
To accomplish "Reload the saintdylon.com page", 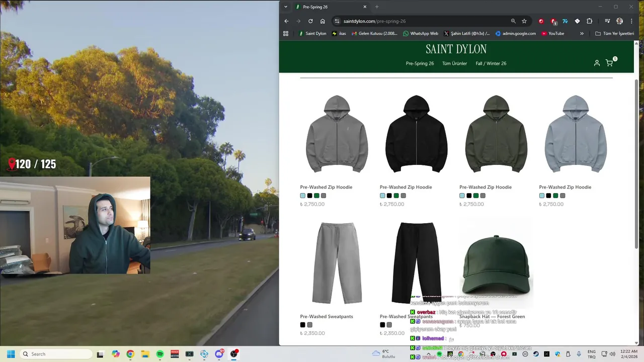I will 310,21.
